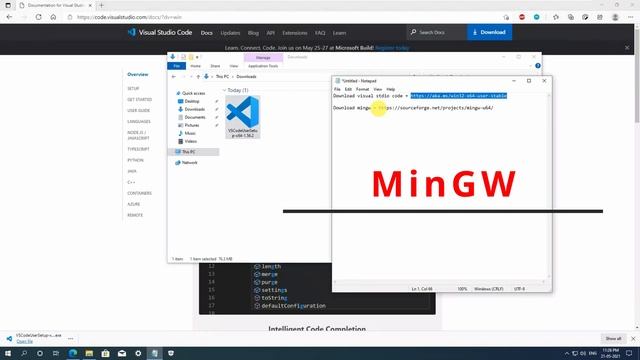Open the Updates page in site navigation
The height and width of the screenshot is (360, 640).
click(230, 33)
